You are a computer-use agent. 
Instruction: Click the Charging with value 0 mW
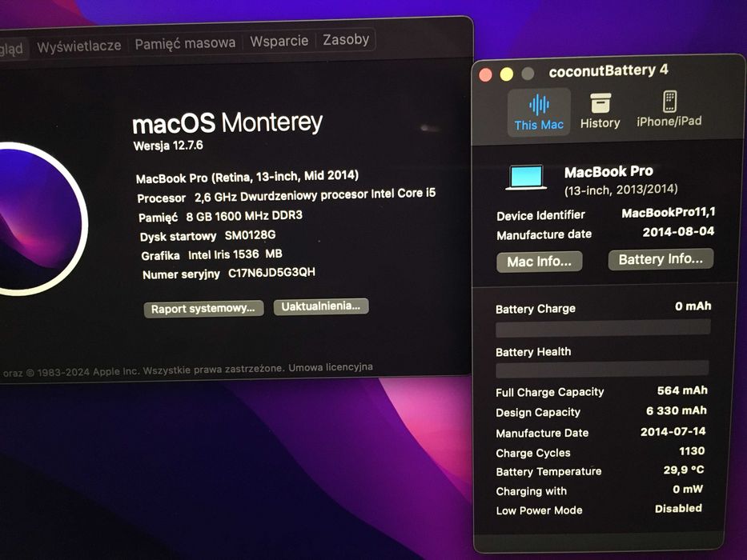click(688, 489)
